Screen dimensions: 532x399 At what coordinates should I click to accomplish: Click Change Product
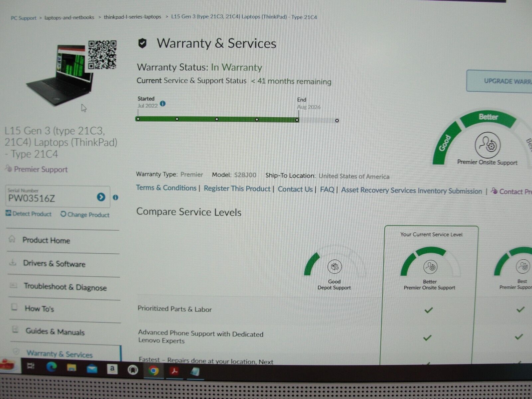85,215
